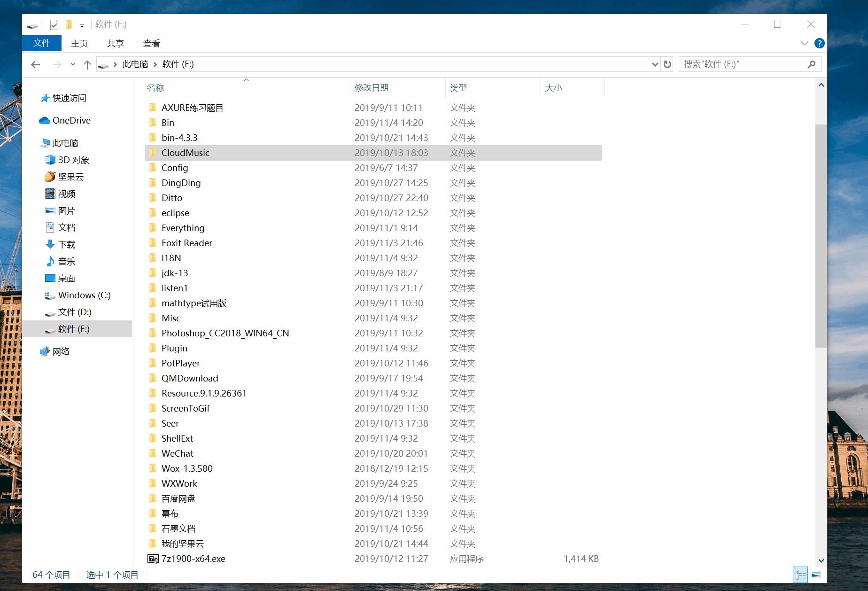Click the search magnifier icon
The width and height of the screenshot is (868, 591).
(x=811, y=64)
